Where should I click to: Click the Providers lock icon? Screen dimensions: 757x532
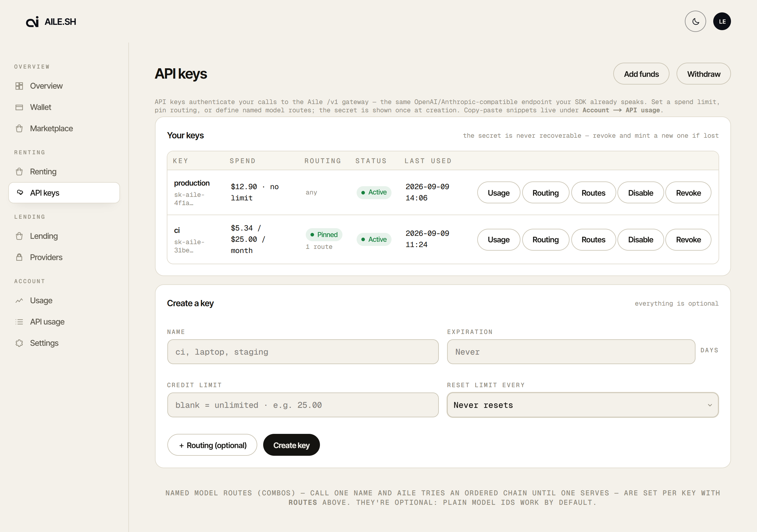click(19, 257)
